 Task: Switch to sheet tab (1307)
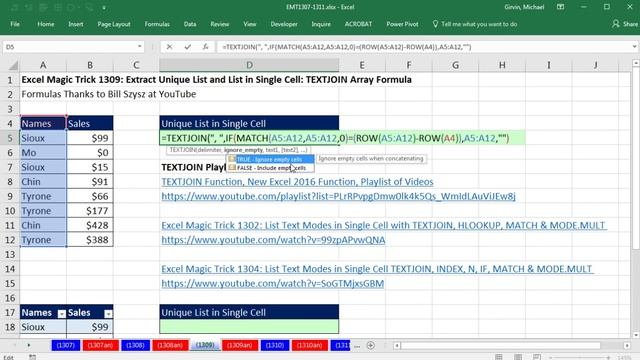[65, 345]
